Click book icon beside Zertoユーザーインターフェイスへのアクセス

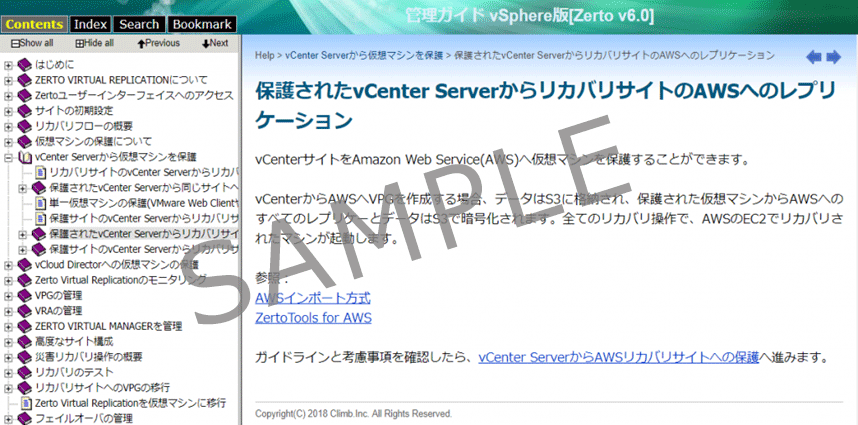coord(25,96)
